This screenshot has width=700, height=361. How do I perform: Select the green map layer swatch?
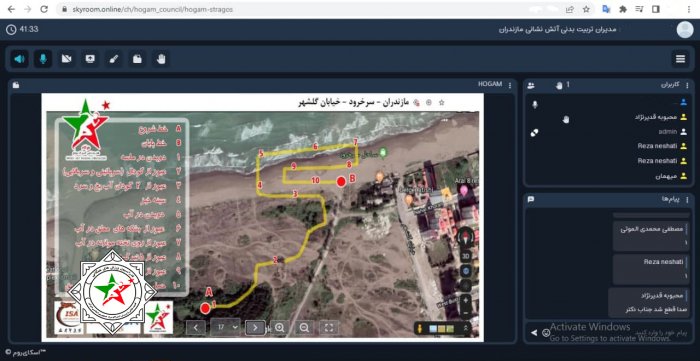click(450, 329)
